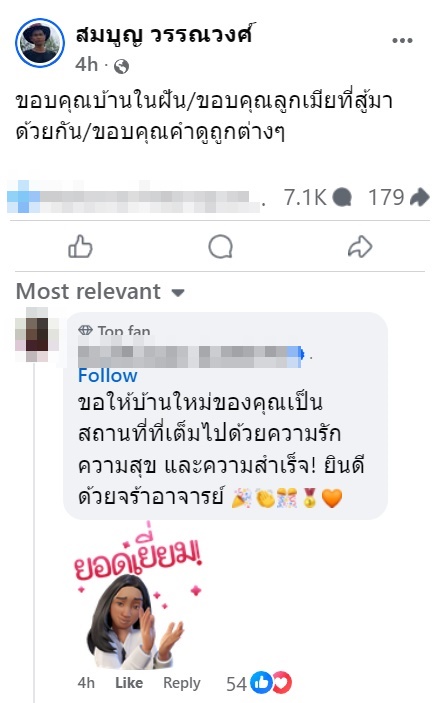439x703 pixels.
Task: Click the comment's 4h timestamp
Action: 86,683
